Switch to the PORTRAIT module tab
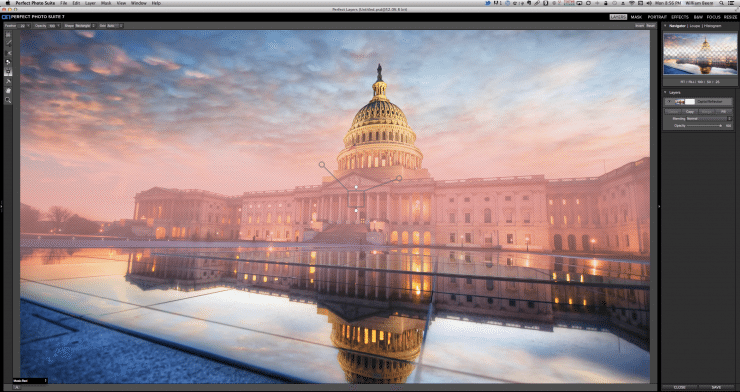Screen dimensions: 740x392 [x=657, y=17]
